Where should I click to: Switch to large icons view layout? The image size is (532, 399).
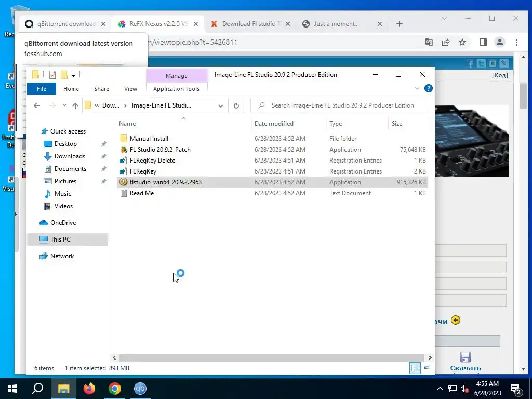tap(427, 368)
